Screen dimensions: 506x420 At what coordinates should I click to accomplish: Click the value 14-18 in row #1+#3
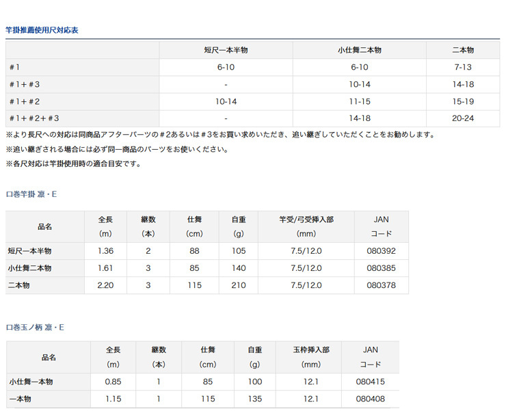click(463, 85)
